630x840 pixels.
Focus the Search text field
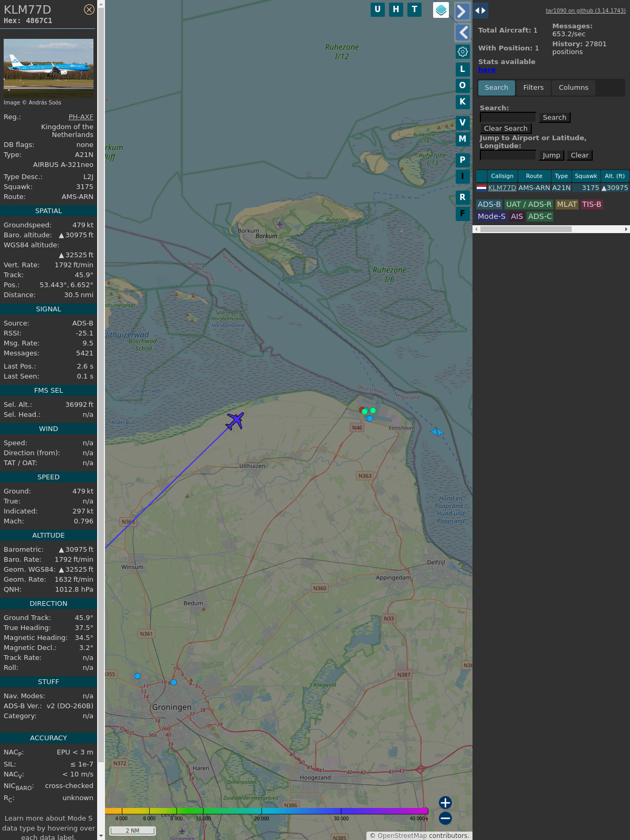click(508, 118)
